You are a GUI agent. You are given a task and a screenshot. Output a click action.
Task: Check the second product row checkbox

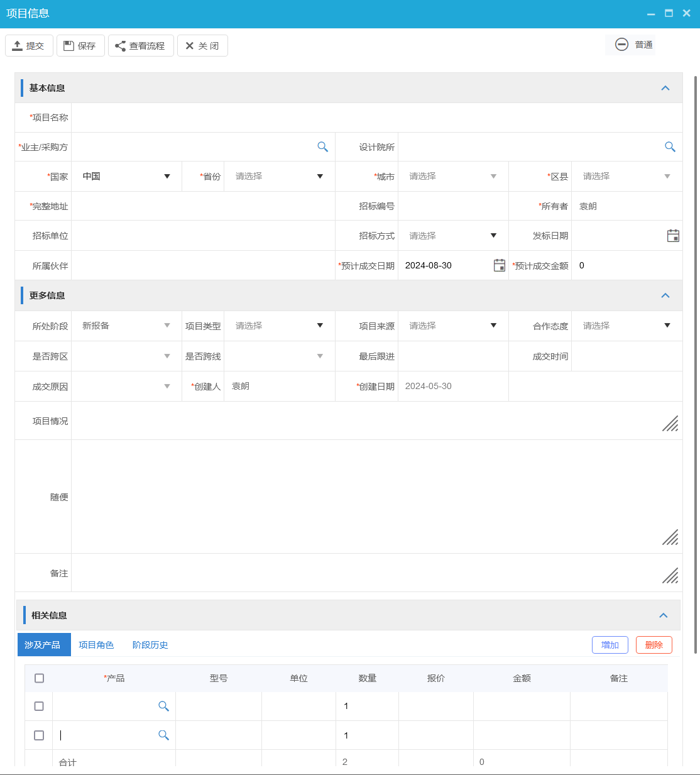point(38,735)
